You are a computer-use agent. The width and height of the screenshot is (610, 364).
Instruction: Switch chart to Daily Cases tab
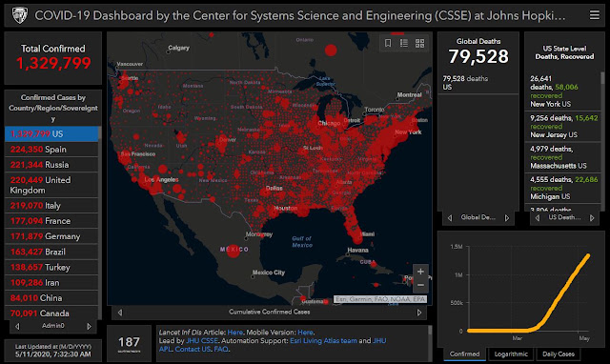(x=559, y=354)
